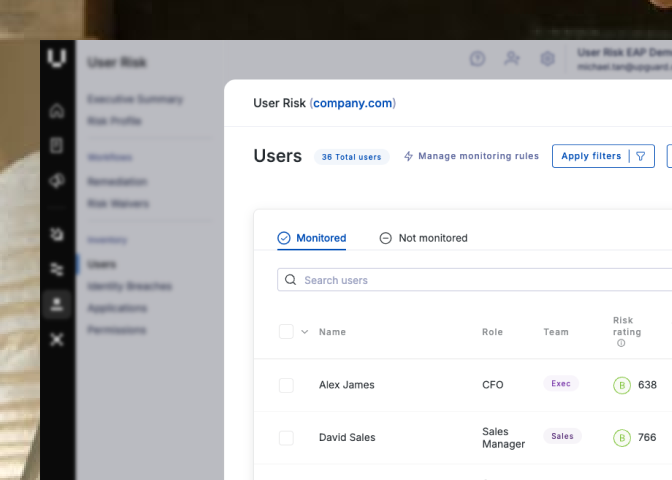Check the box for Alex James
The image size is (672, 480).
[x=286, y=385]
